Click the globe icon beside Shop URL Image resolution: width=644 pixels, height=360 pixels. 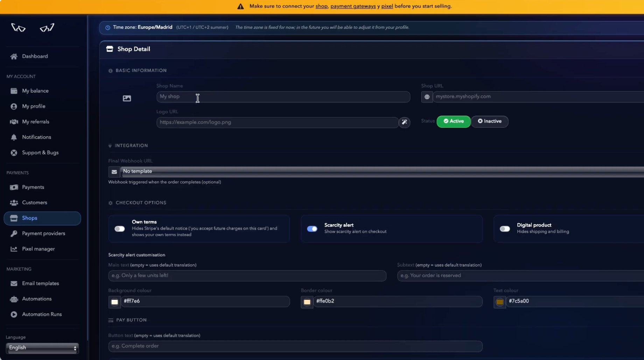[x=427, y=97]
